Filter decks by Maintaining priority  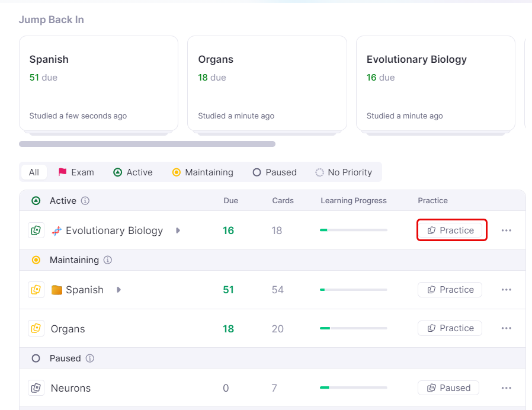coord(202,172)
